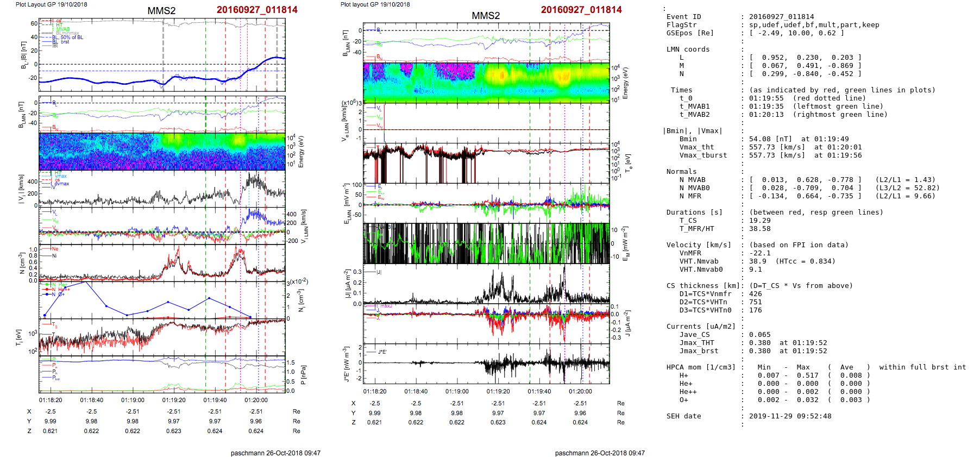Viewport: 980px width, 457px height.
Task: Click the paschmann 26-Oct-2018 footer under left plot
Action: pyautogui.click(x=275, y=453)
